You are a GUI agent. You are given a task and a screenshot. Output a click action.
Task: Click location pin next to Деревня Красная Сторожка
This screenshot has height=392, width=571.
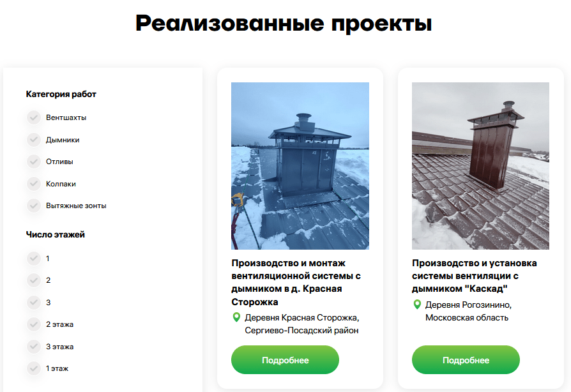[x=236, y=317]
